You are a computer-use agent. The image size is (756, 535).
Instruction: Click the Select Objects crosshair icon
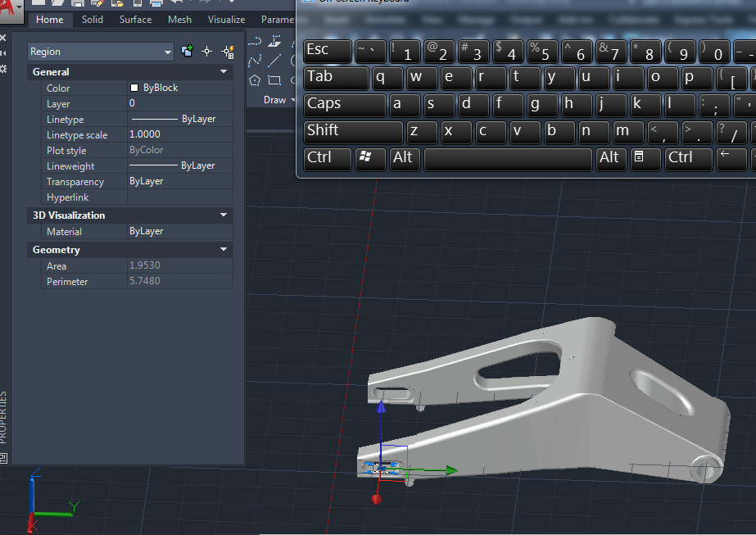tap(207, 52)
